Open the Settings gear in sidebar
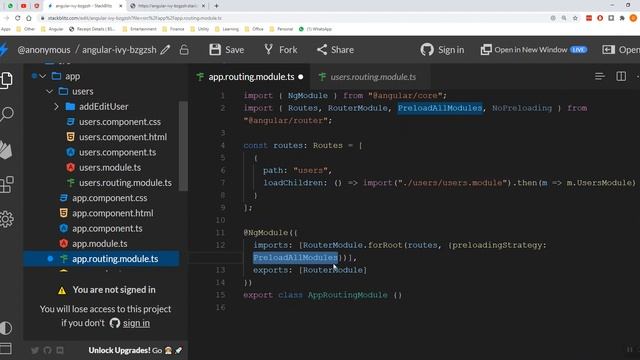This screenshot has height=360, width=640. (x=7, y=219)
